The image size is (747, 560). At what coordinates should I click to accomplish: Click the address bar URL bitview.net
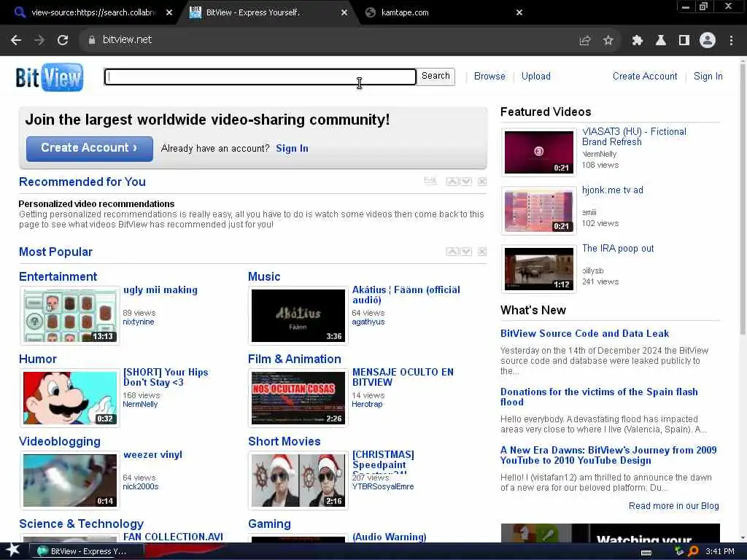[127, 40]
